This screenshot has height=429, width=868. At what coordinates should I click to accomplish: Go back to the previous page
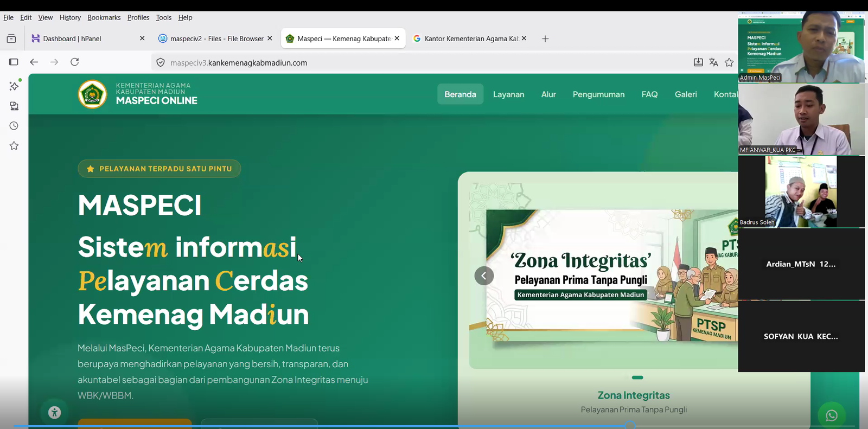point(34,62)
